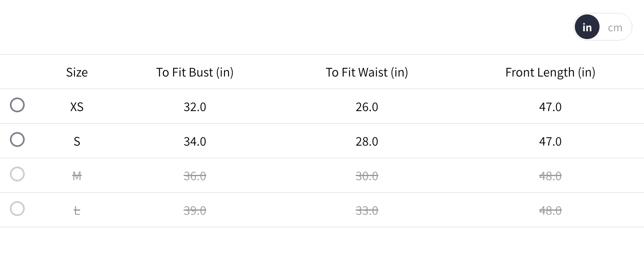Click the XS size label
This screenshot has width=644, height=260.
tap(77, 107)
